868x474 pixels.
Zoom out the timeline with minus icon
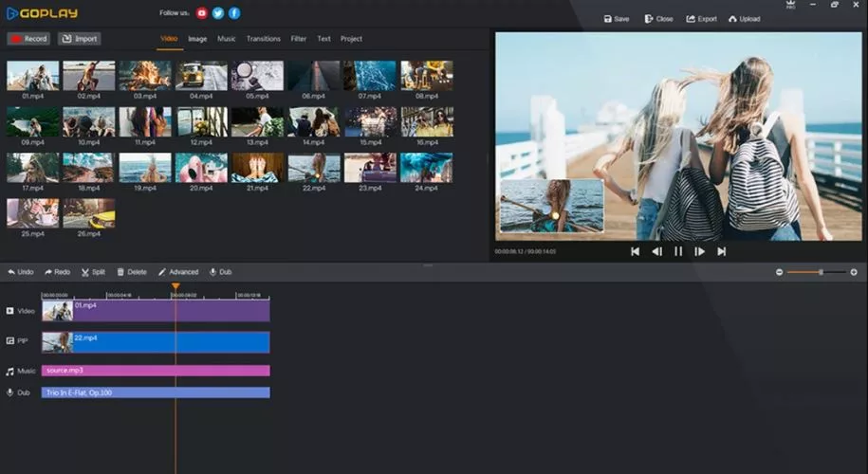tap(780, 272)
